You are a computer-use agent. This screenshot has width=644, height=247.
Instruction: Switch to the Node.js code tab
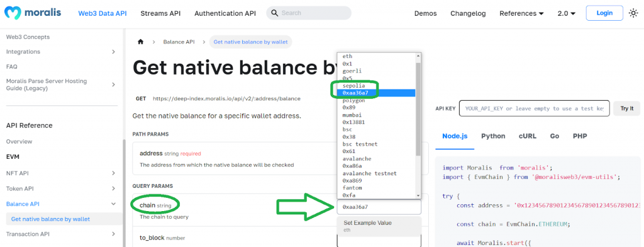pyautogui.click(x=455, y=136)
